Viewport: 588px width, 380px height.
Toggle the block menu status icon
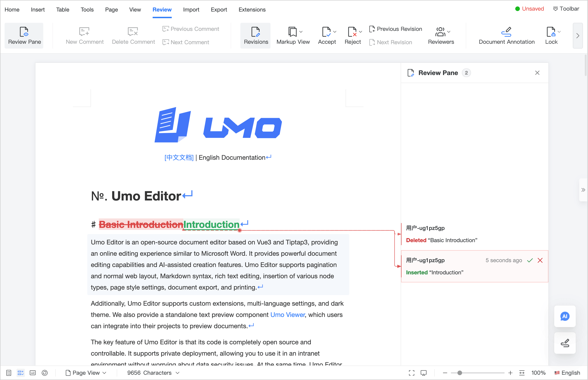(21, 373)
